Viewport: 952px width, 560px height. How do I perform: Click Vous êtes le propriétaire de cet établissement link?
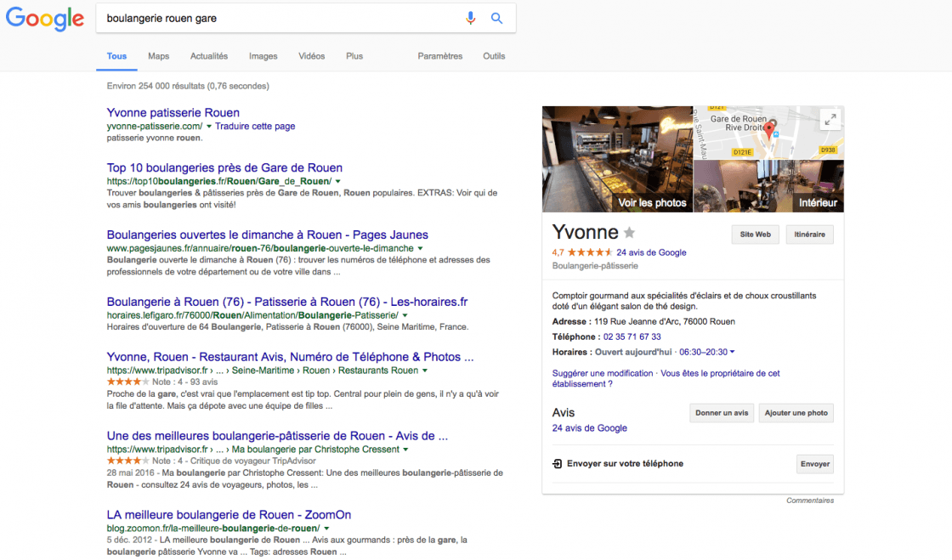pyautogui.click(x=666, y=379)
